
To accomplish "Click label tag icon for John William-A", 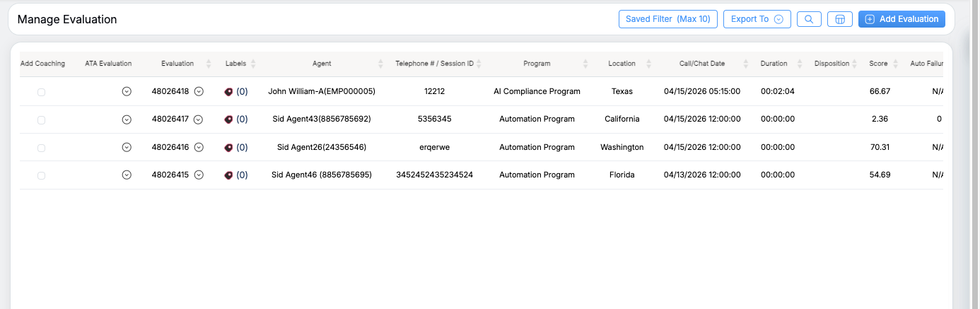I will coord(228,91).
